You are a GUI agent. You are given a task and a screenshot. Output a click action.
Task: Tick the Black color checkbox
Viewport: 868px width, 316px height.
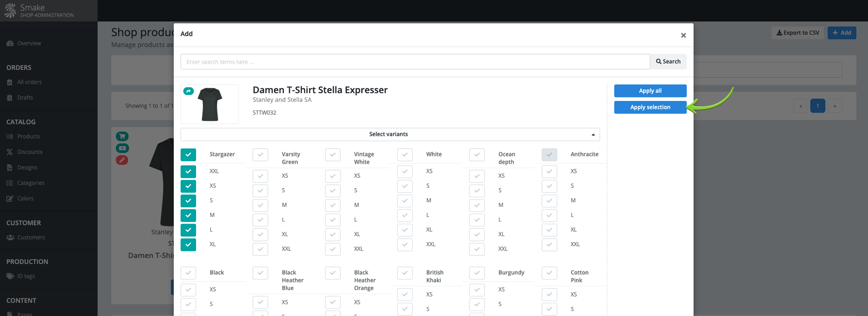pos(188,273)
